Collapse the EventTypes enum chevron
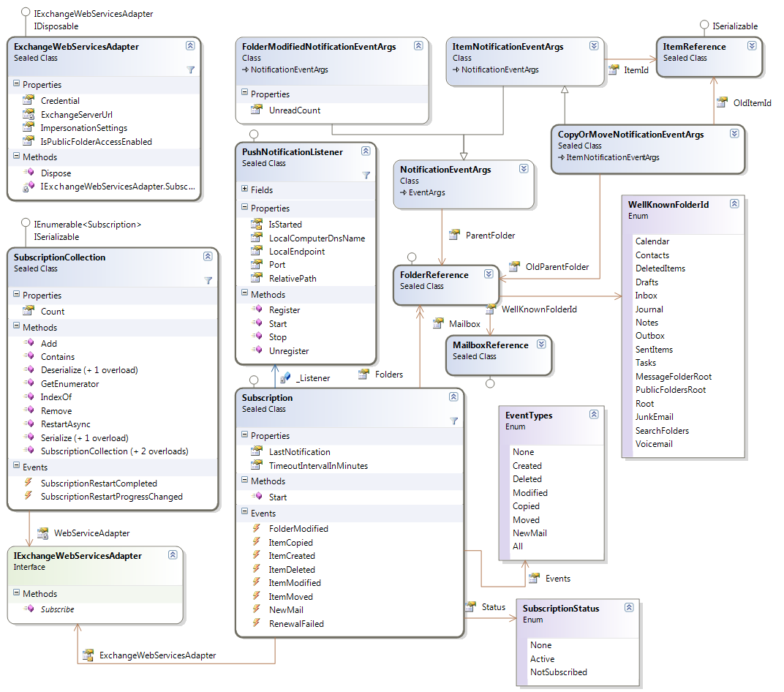The width and height of the screenshot is (784, 692). (x=594, y=414)
